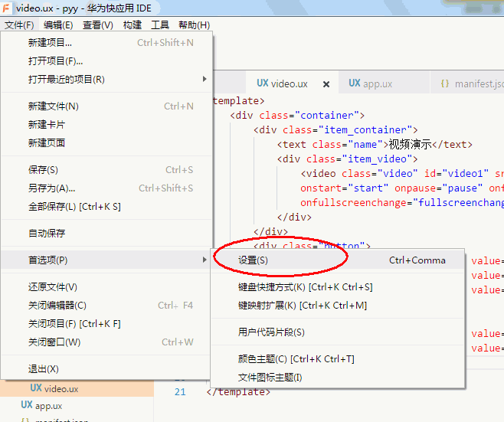Open the 编辑(E) menu
The image size is (504, 422).
pyautogui.click(x=58, y=25)
